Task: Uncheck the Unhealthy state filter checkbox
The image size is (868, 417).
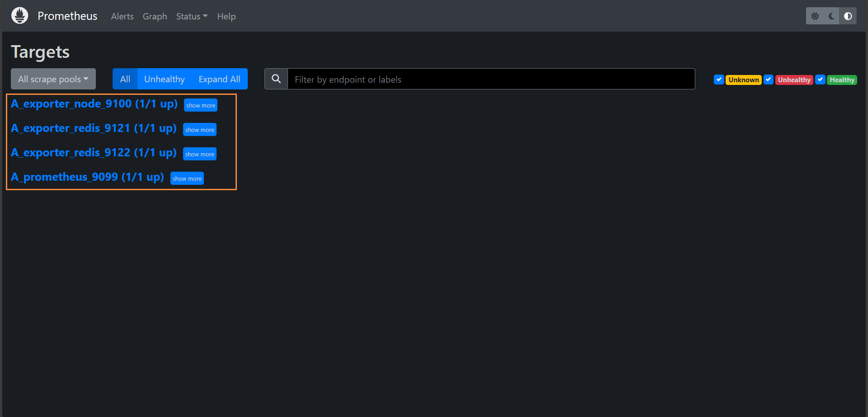Action: [769, 80]
